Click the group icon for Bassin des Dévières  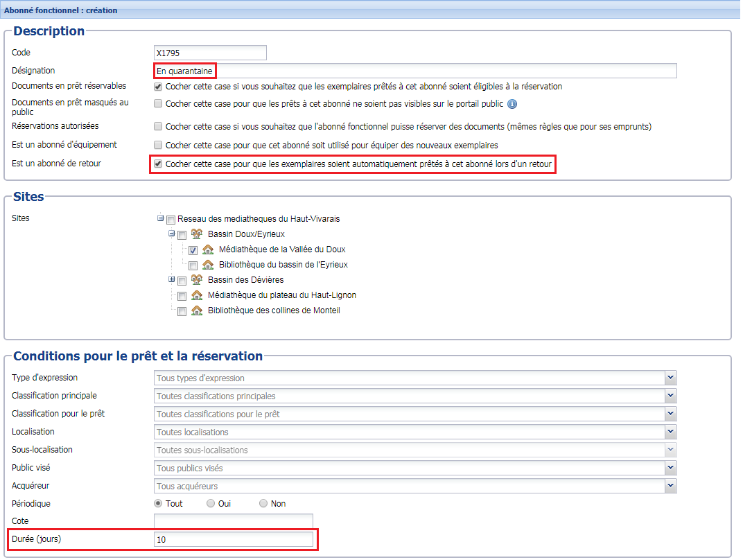click(197, 280)
